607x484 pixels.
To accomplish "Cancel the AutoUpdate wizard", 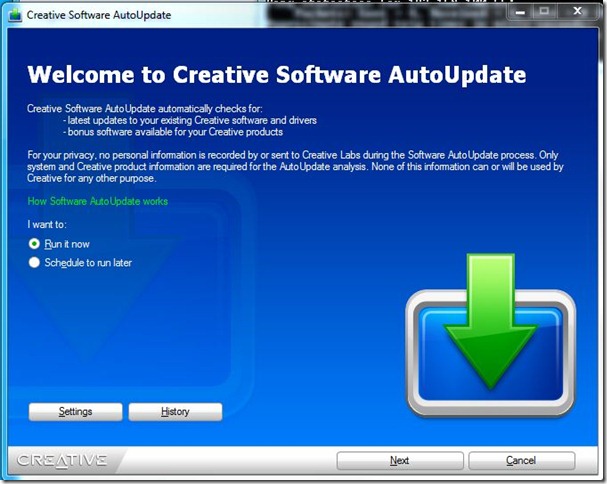I will click(521, 460).
